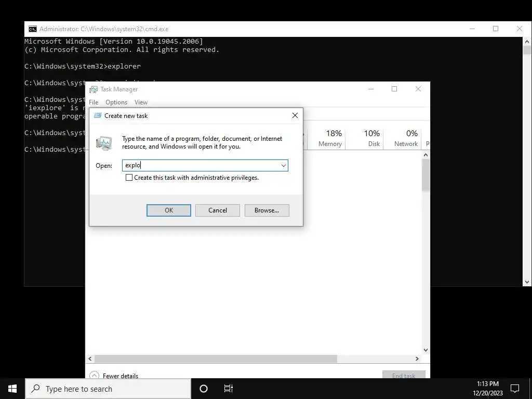Open the notification action center
Screen dimensions: 532x399
[515, 389]
